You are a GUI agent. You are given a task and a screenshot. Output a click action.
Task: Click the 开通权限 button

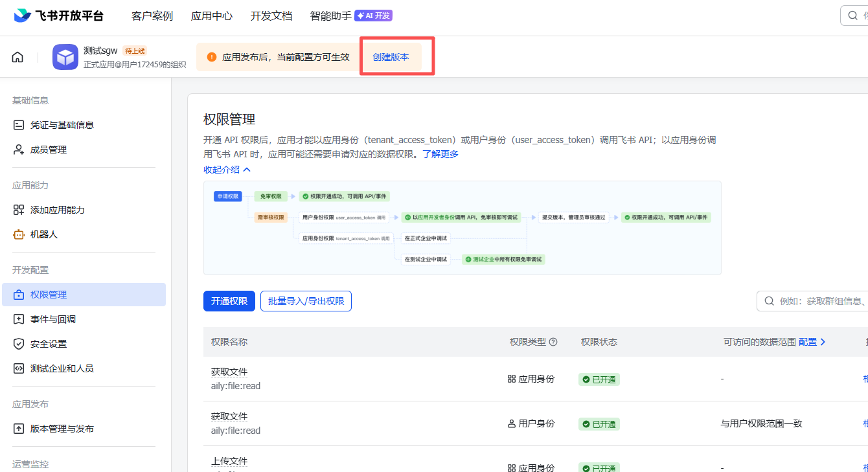tap(229, 301)
